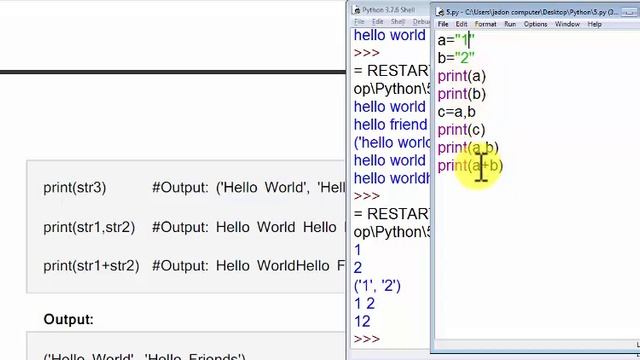This screenshot has width=640, height=360.
Task: Click the hello friend output in shell
Action: [390, 124]
